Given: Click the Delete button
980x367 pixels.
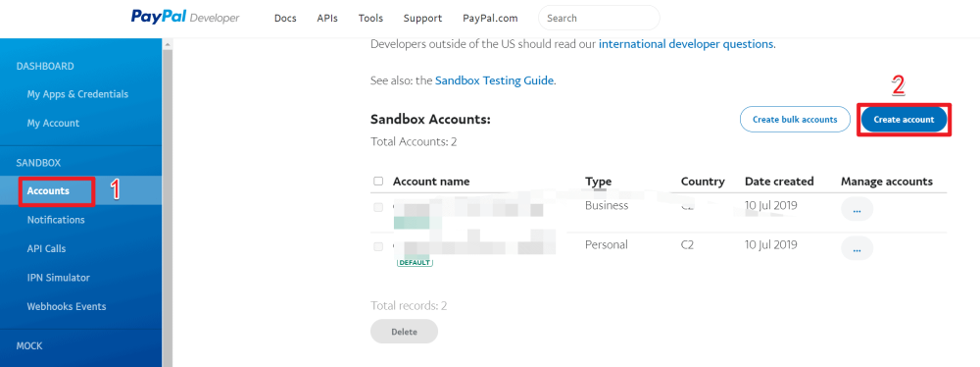Looking at the screenshot, I should 404,332.
